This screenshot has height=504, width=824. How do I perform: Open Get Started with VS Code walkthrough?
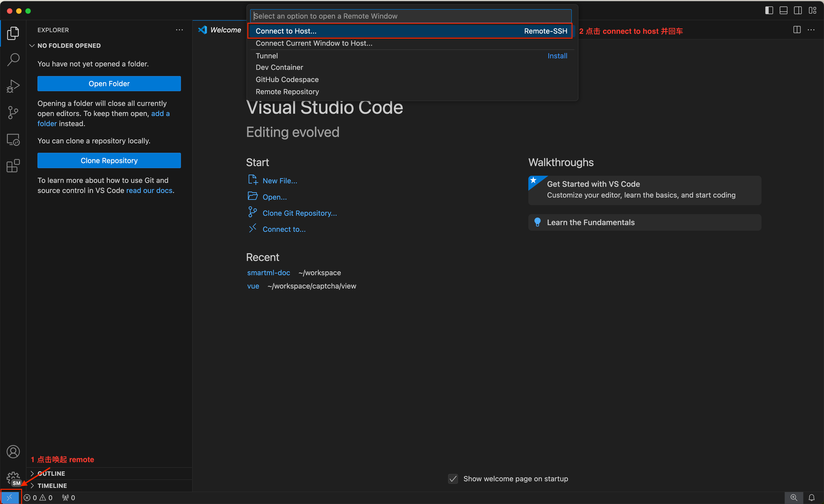pyautogui.click(x=644, y=190)
